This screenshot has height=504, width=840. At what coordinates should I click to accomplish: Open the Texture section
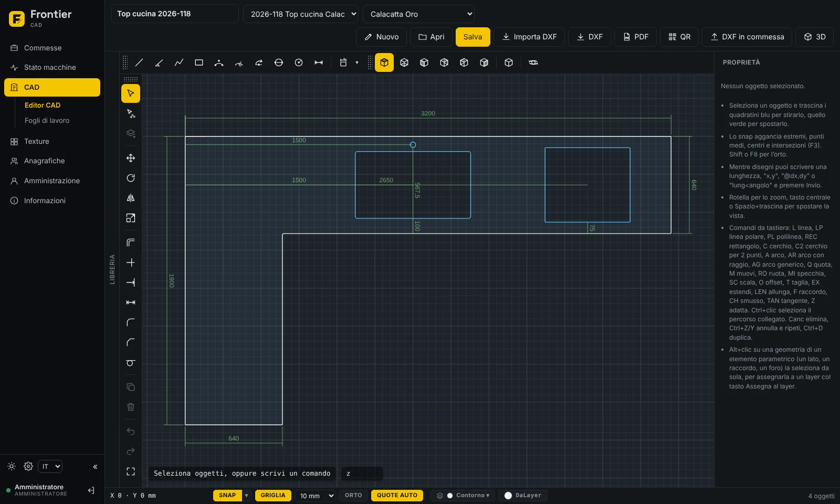point(52,141)
